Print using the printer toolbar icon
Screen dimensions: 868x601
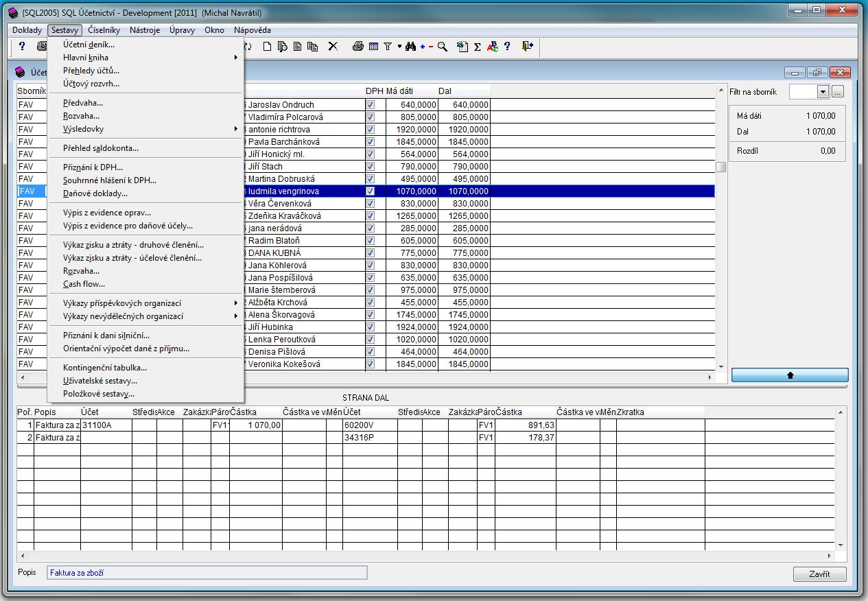[357, 47]
